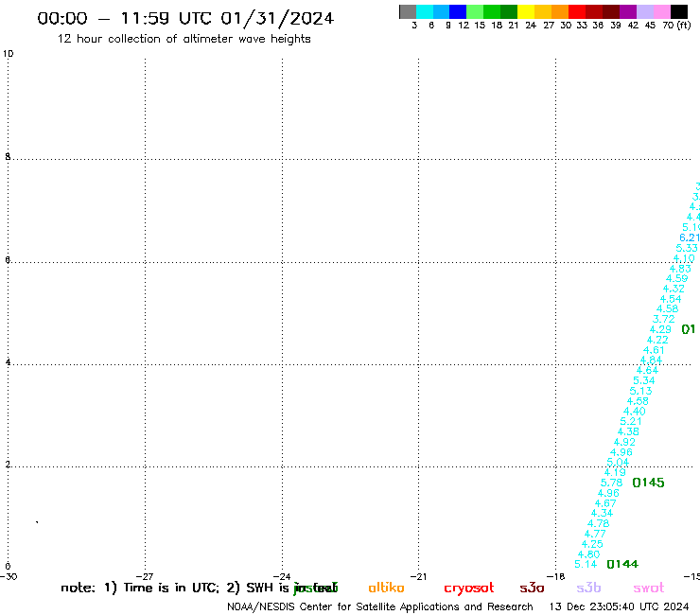Click the wave height value 4.67

pos(604,503)
